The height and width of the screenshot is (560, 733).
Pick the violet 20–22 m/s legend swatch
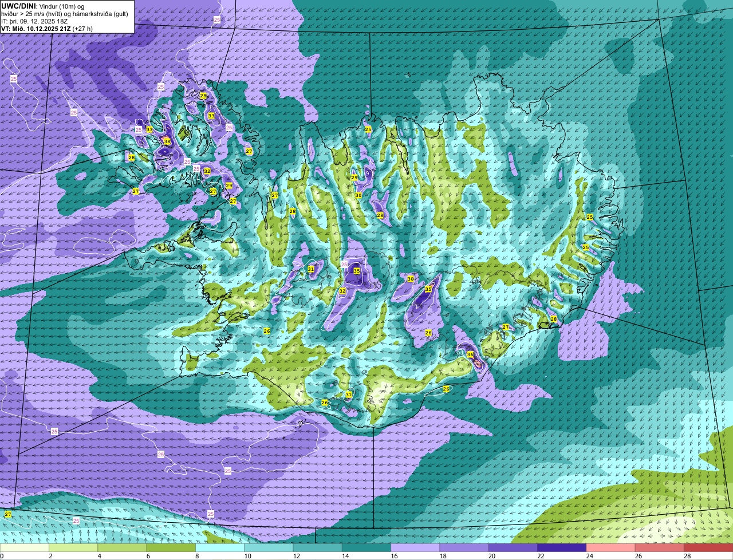click(513, 547)
